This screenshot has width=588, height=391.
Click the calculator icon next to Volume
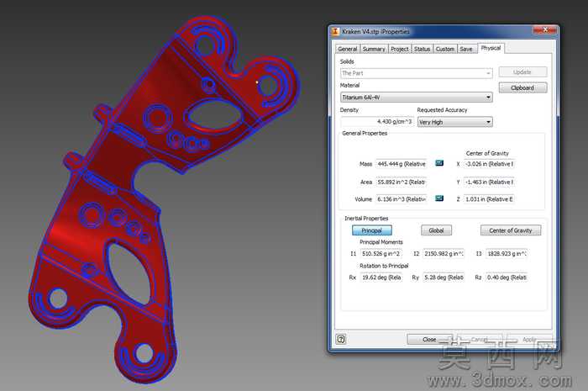[439, 198]
